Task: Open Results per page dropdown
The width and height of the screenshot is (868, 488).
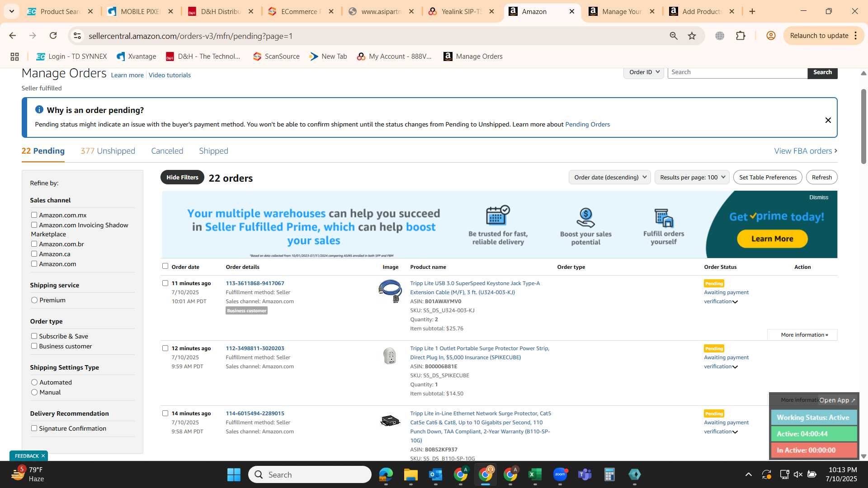Action: [692, 177]
